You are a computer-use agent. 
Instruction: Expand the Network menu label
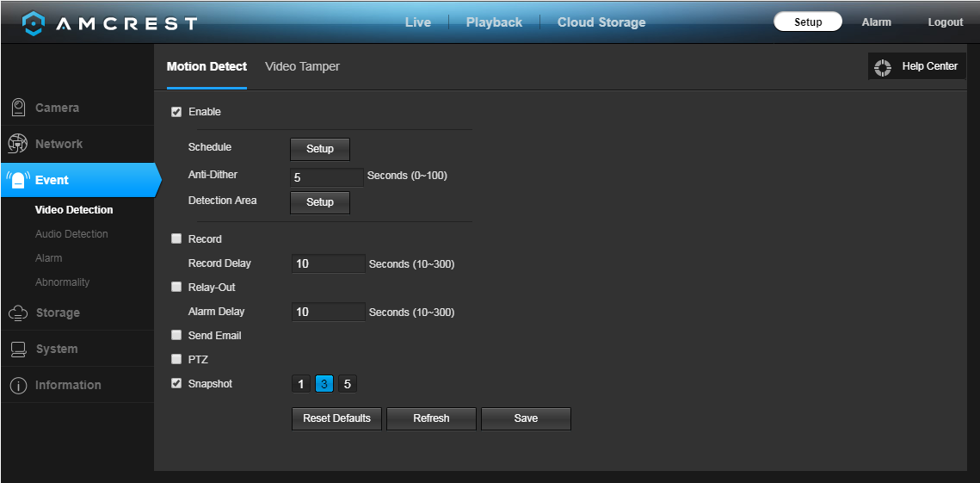pos(59,144)
